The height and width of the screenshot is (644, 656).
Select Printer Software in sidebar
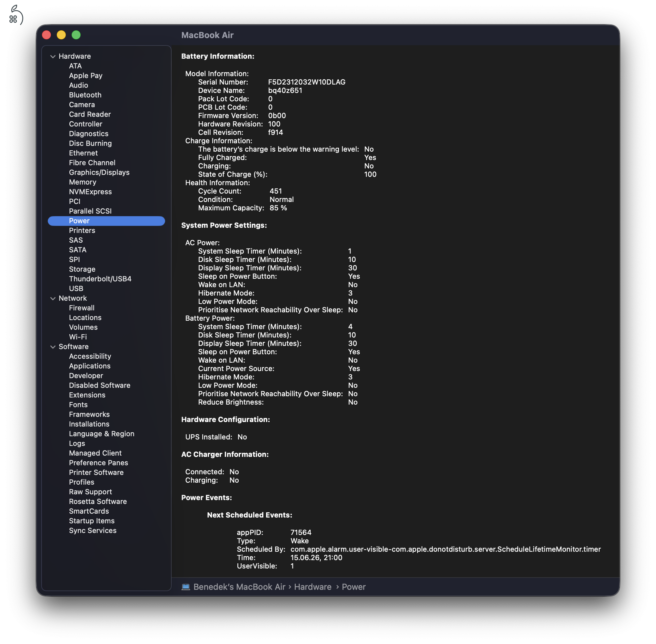[x=96, y=473]
